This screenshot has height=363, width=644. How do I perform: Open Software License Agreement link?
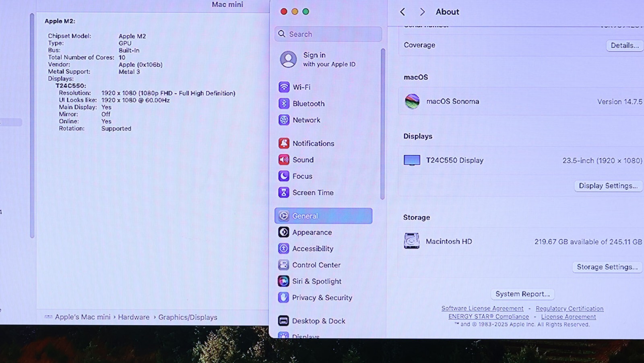click(482, 308)
